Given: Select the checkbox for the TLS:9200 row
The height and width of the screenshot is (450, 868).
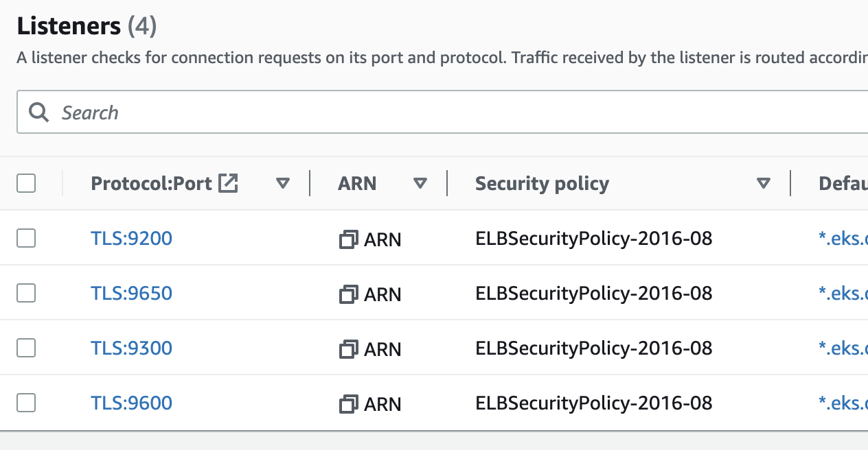Looking at the screenshot, I should point(25,237).
